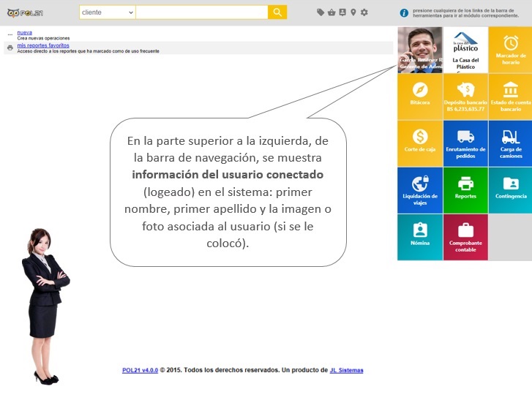Image resolution: width=532 pixels, height=400 pixels.
Task: Open Estado de cuenta bancario tile
Action: pyautogui.click(x=511, y=97)
